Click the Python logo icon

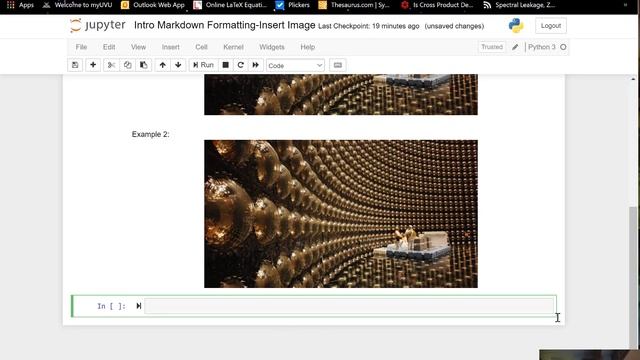tap(516, 26)
